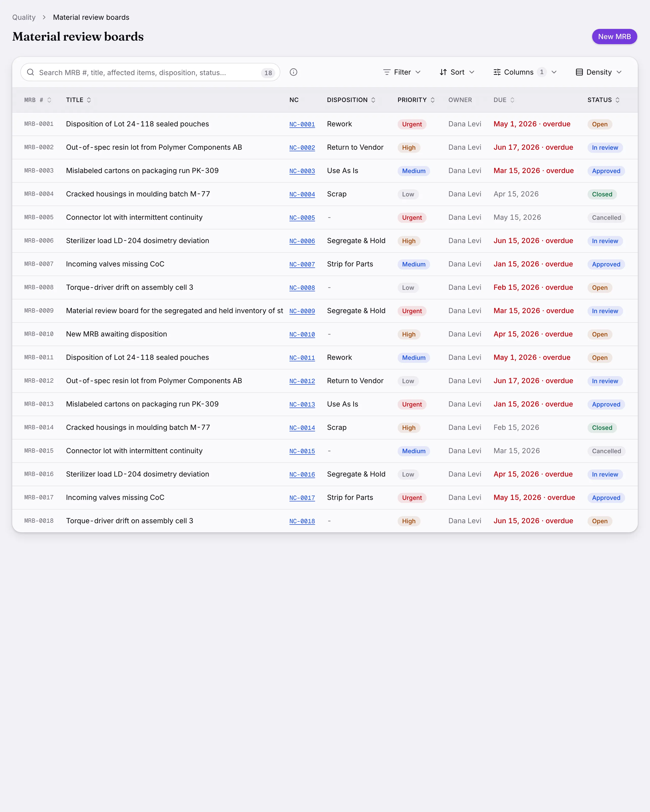Expand the Sort menu
This screenshot has height=812, width=650.
[457, 72]
